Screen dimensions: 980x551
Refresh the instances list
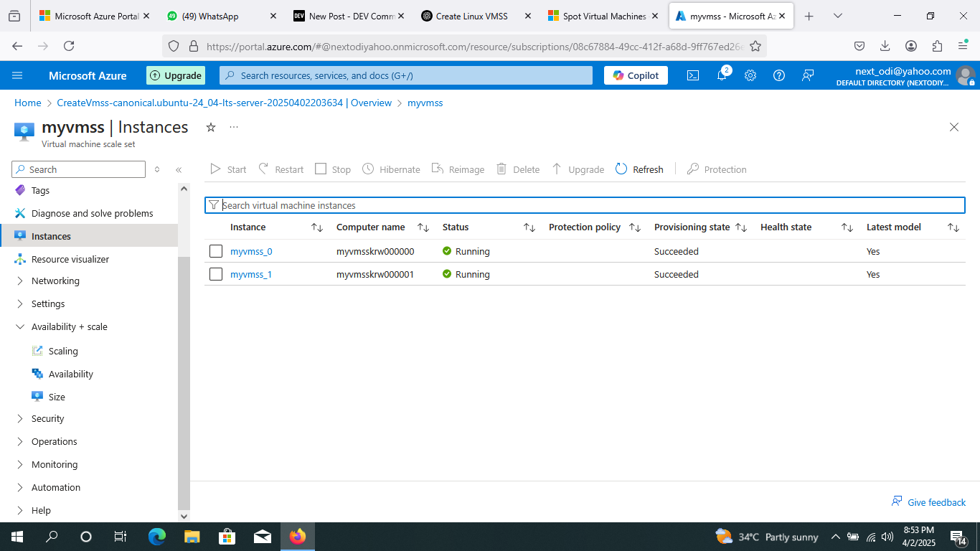click(639, 169)
